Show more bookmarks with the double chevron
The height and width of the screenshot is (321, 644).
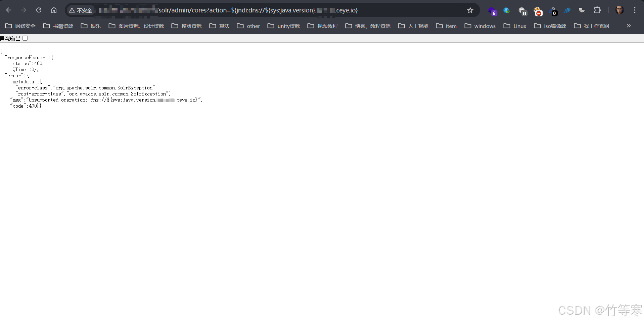pyautogui.click(x=629, y=26)
